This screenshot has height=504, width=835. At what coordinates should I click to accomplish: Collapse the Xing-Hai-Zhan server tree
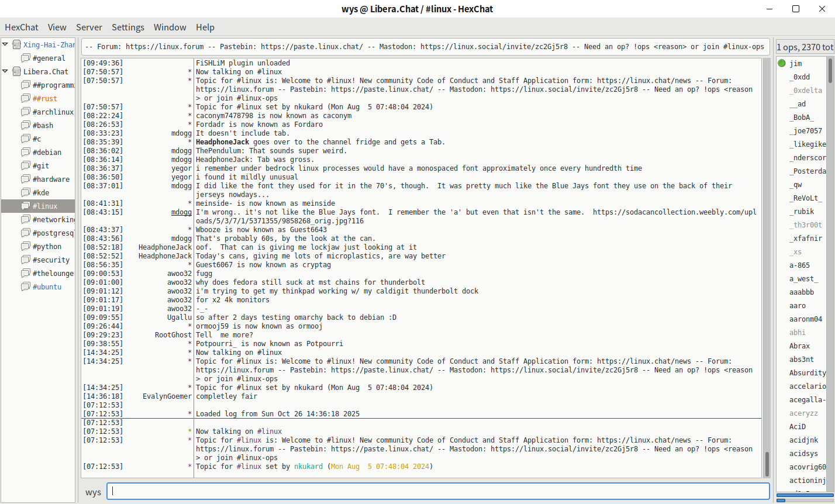click(x=5, y=44)
